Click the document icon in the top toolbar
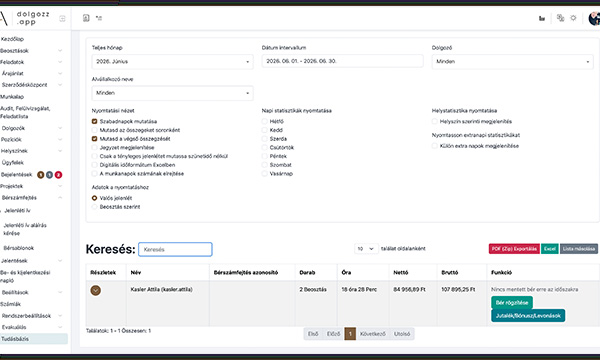This screenshot has height=360, width=600. (86, 18)
